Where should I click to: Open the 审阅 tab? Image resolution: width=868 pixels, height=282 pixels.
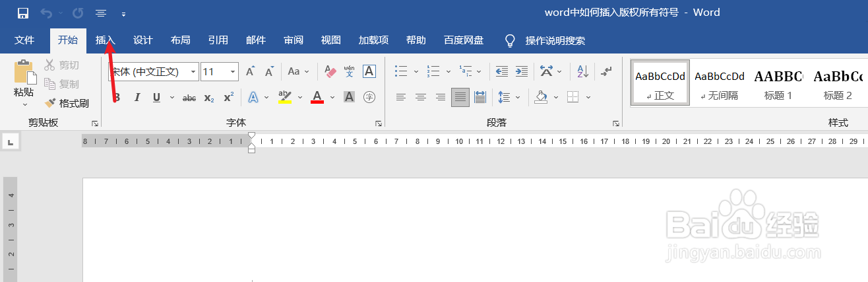tap(293, 40)
